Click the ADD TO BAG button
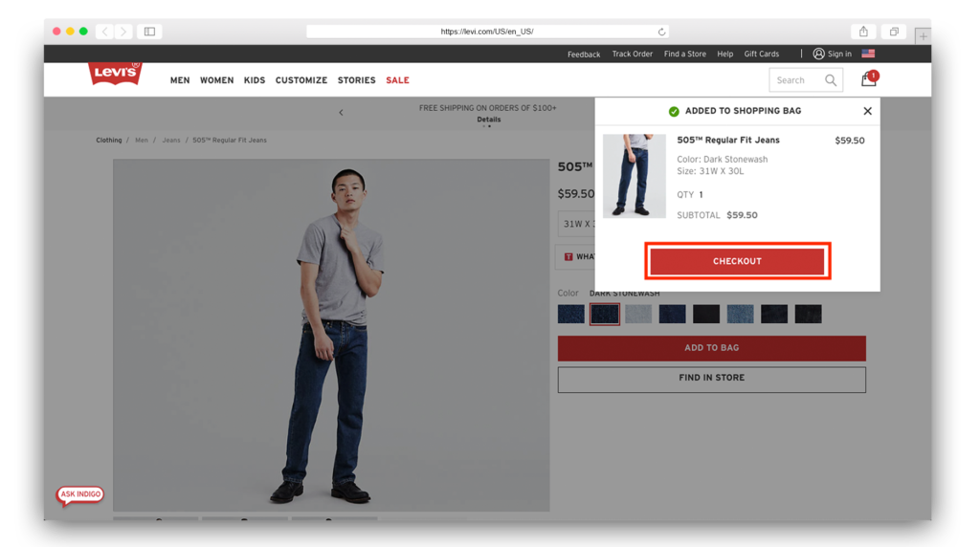Viewport: 980px width, 547px height. coord(712,348)
